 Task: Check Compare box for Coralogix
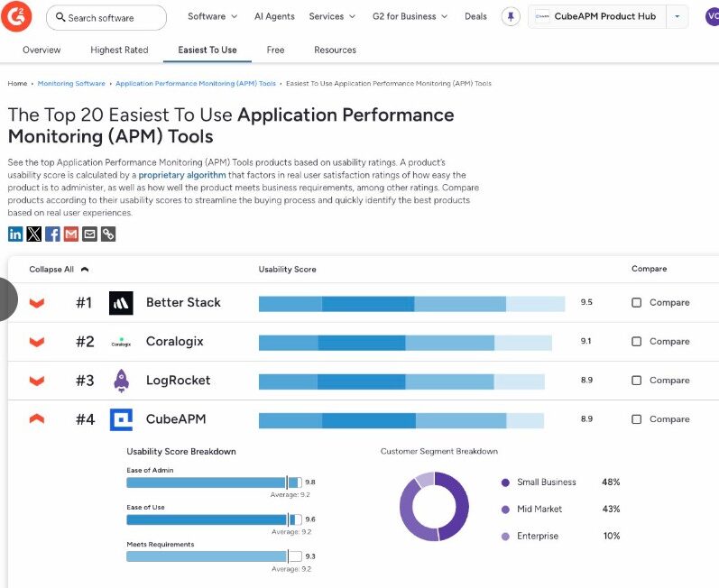click(636, 342)
